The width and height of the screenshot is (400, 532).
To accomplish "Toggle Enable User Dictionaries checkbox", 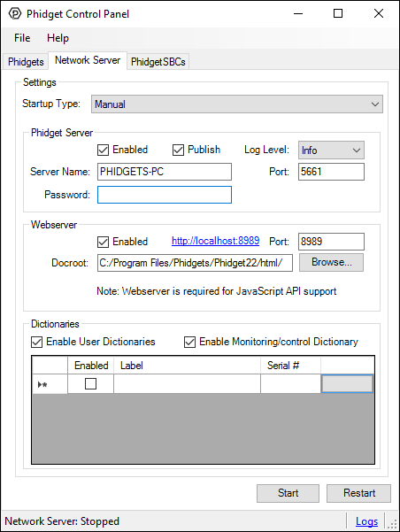I will pyautogui.click(x=36, y=342).
